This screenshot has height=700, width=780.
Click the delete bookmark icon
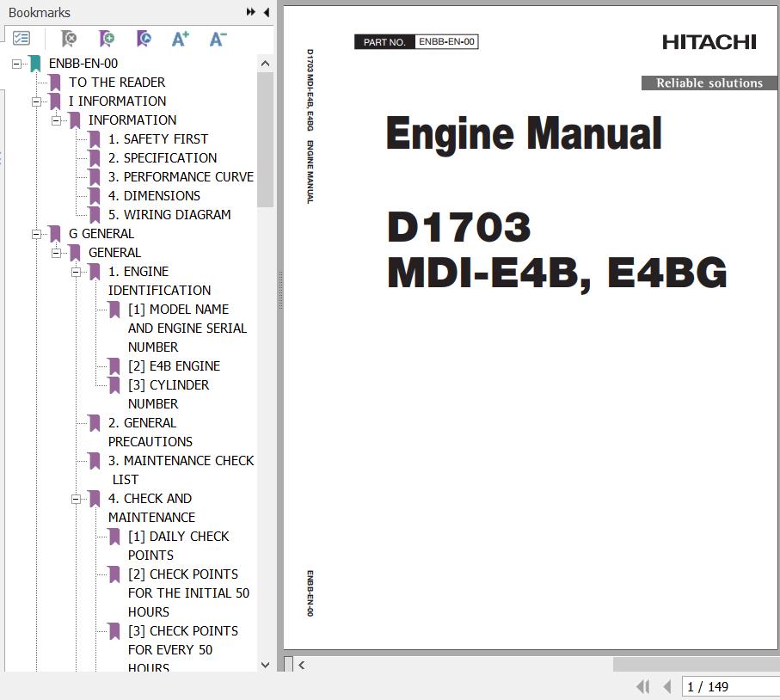pyautogui.click(x=69, y=39)
